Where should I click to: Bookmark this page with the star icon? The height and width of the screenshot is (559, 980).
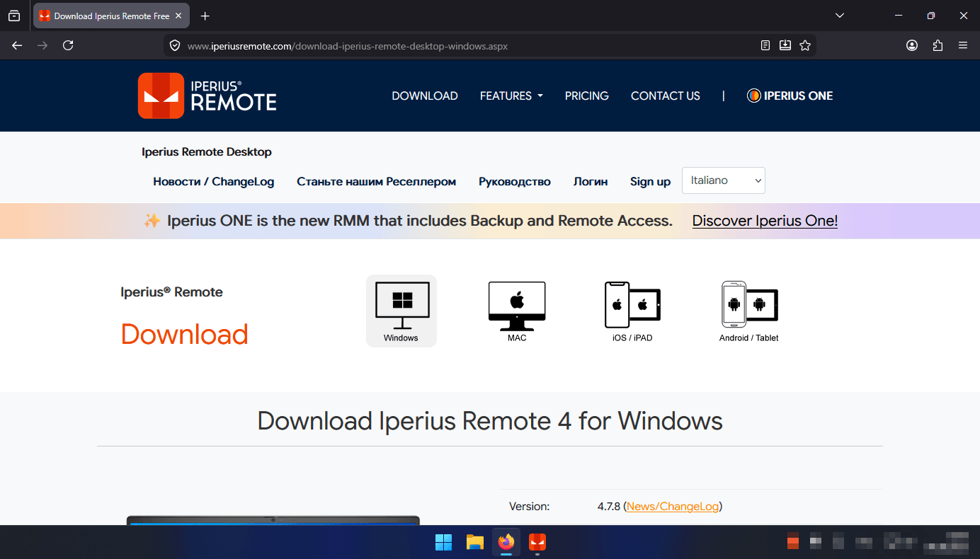(805, 45)
